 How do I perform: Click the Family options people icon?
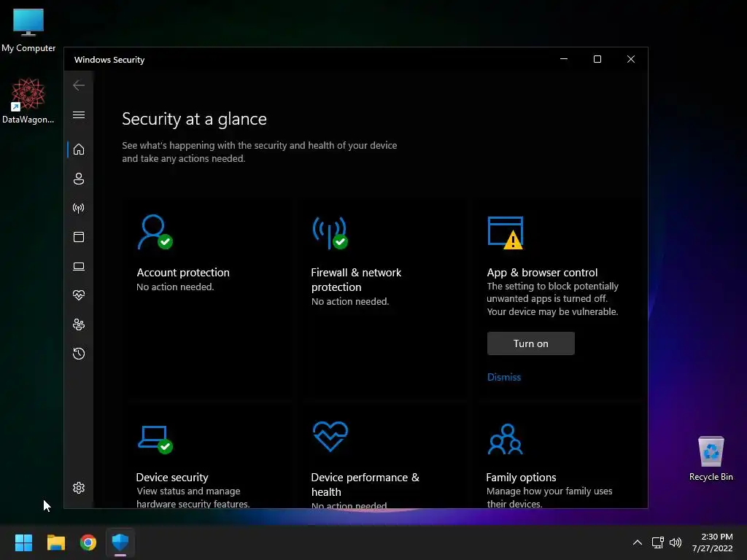point(506,439)
